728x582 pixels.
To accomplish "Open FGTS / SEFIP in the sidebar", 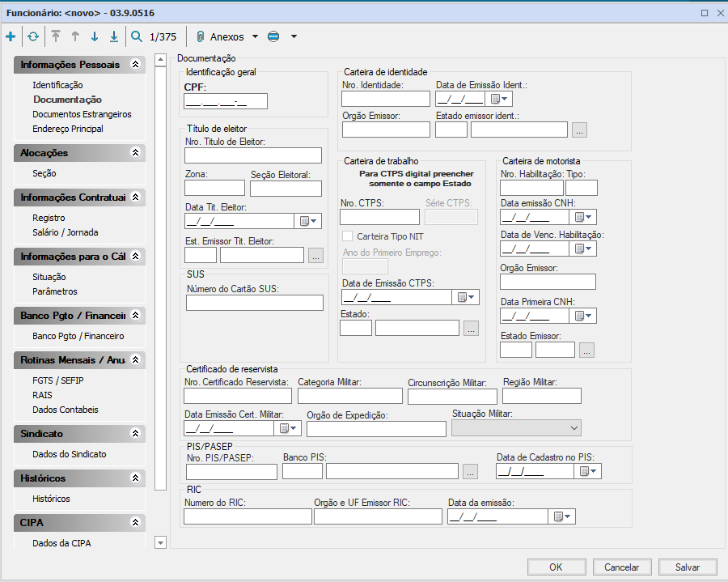I will (x=59, y=380).
